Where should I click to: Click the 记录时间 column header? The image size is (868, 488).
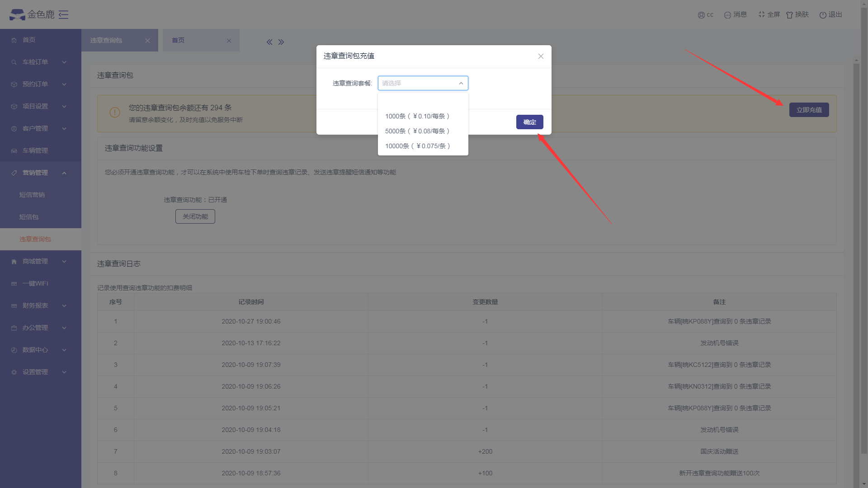[251, 302]
